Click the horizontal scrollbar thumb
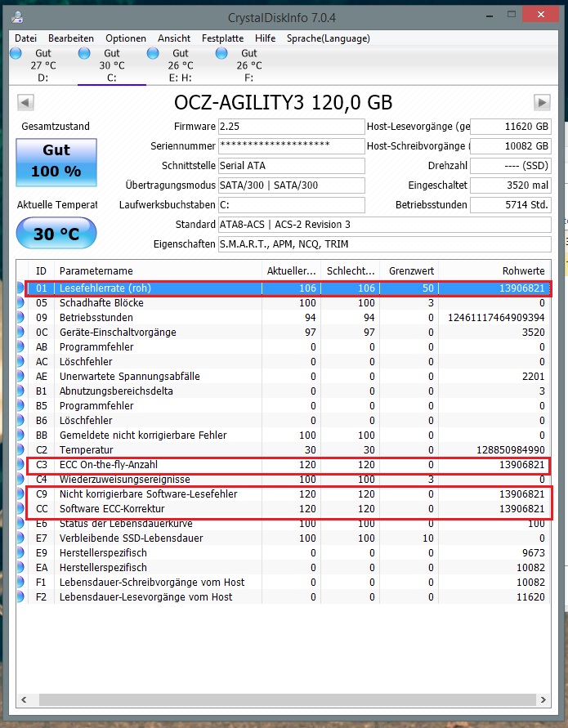The width and height of the screenshot is (568, 728). click(x=288, y=699)
